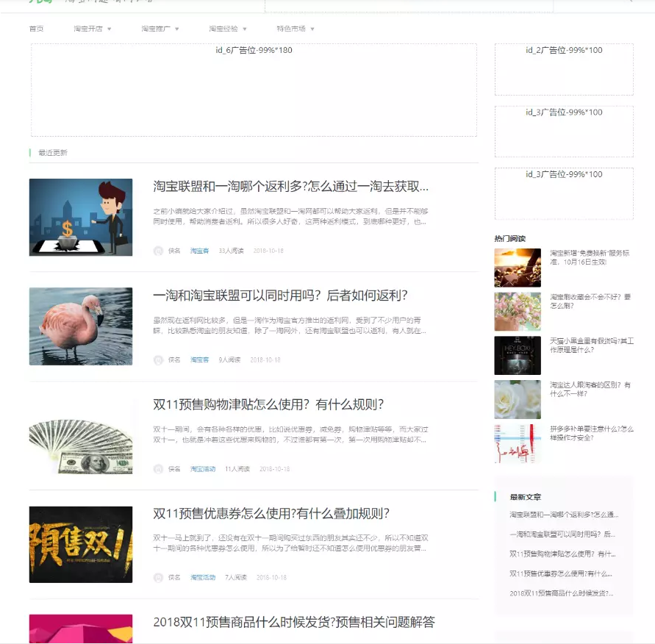655x644 pixels.
Task: Click the HEY BOX thumbnail in 热门阅读
Action: coord(518,355)
